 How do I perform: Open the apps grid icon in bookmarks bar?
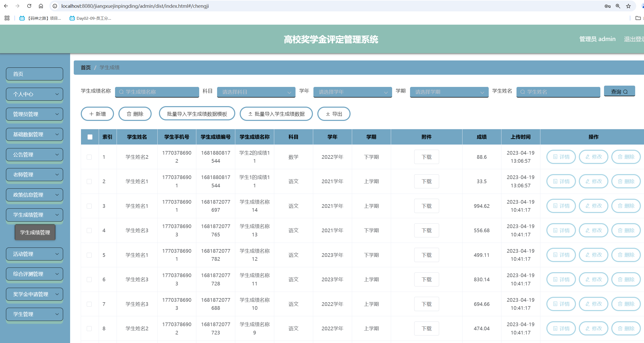coord(7,18)
